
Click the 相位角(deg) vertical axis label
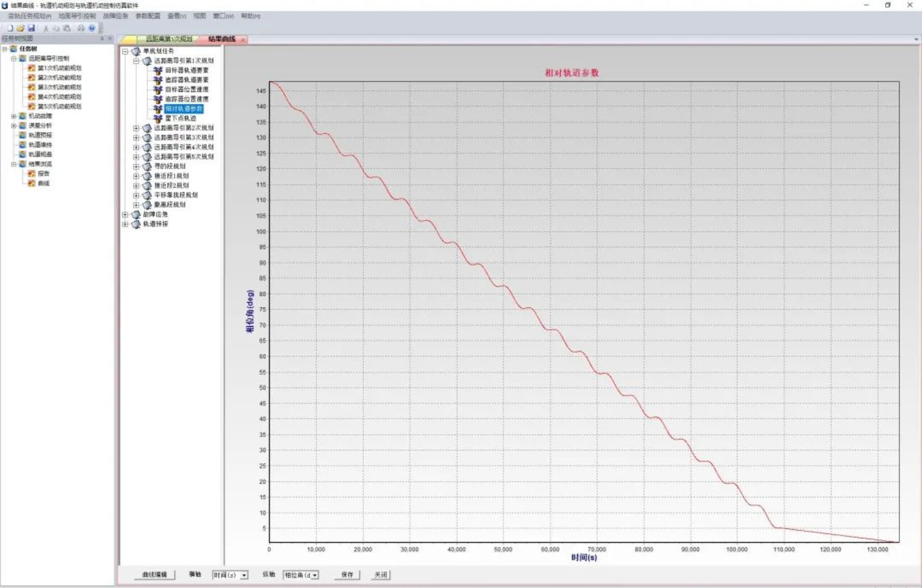click(250, 311)
